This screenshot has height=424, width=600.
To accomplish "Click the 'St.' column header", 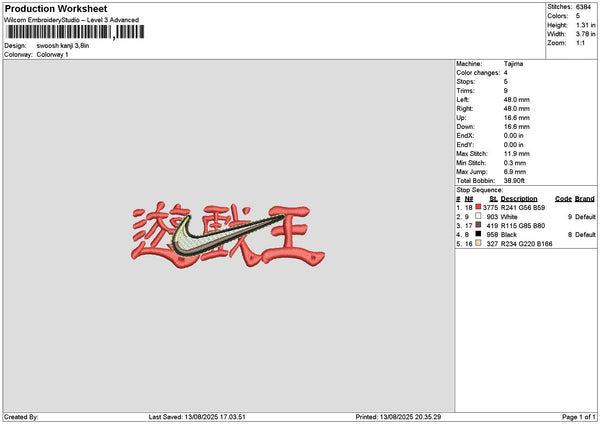I will (x=493, y=199).
